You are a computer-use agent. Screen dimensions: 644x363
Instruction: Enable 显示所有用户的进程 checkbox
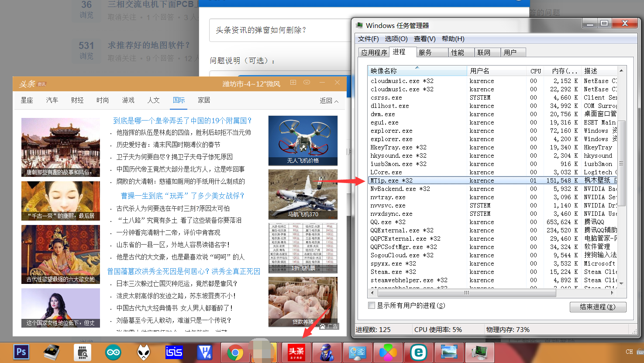(372, 306)
